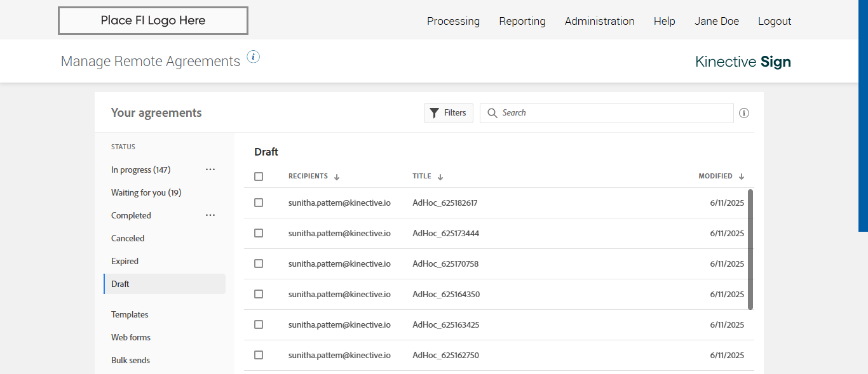The image size is (868, 374).
Task: Expand the Administration menu
Action: click(x=599, y=21)
